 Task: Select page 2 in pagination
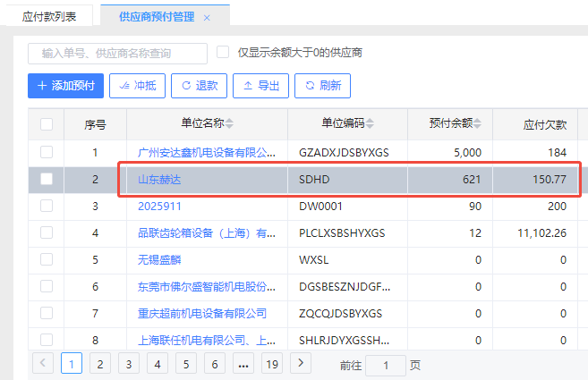(100, 363)
